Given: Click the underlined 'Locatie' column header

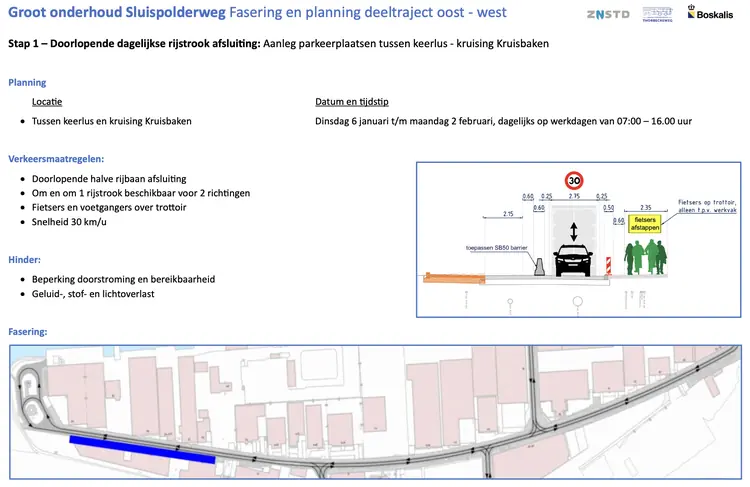Looking at the screenshot, I should click(47, 102).
